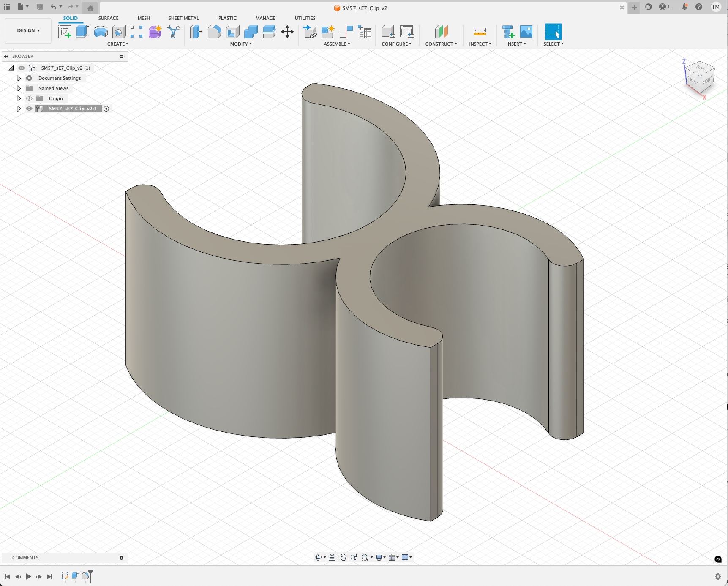Show the Origin folder contents

(19, 98)
